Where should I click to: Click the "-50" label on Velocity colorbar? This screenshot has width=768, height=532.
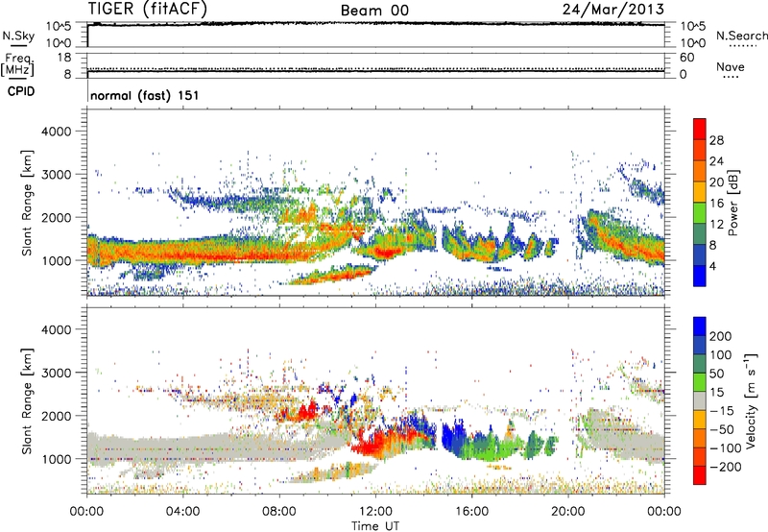pyautogui.click(x=722, y=429)
